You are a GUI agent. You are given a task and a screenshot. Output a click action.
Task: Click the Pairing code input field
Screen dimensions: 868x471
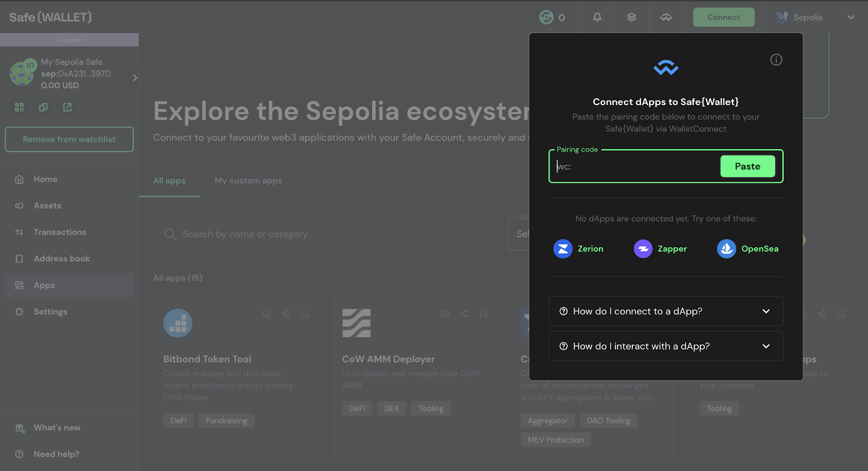coord(635,166)
